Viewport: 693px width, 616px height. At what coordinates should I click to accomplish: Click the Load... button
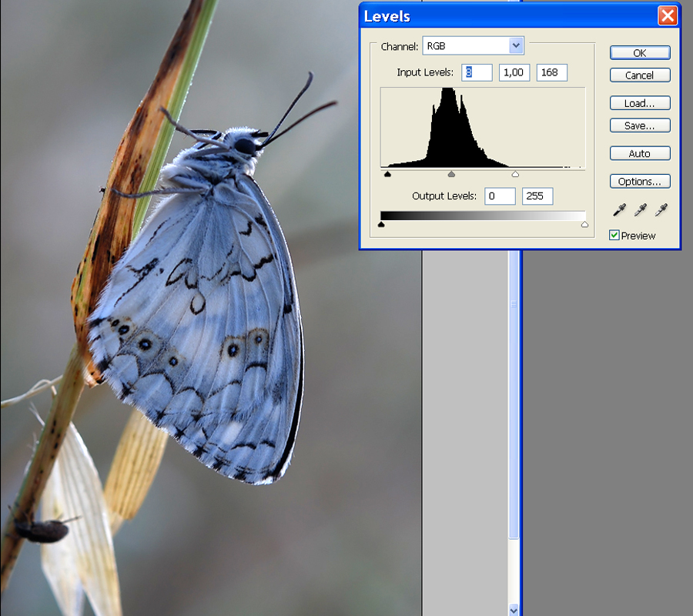click(x=639, y=103)
